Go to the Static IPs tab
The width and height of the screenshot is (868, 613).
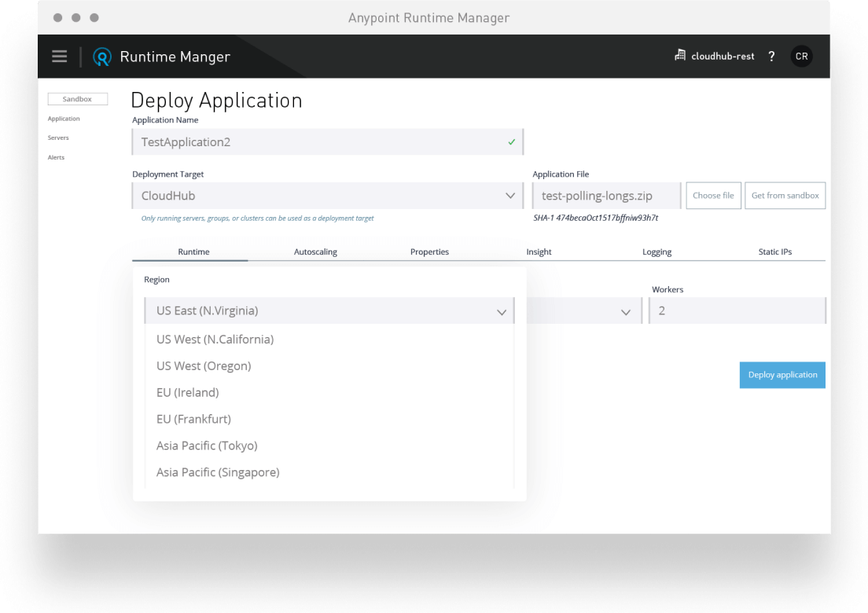[x=775, y=251]
